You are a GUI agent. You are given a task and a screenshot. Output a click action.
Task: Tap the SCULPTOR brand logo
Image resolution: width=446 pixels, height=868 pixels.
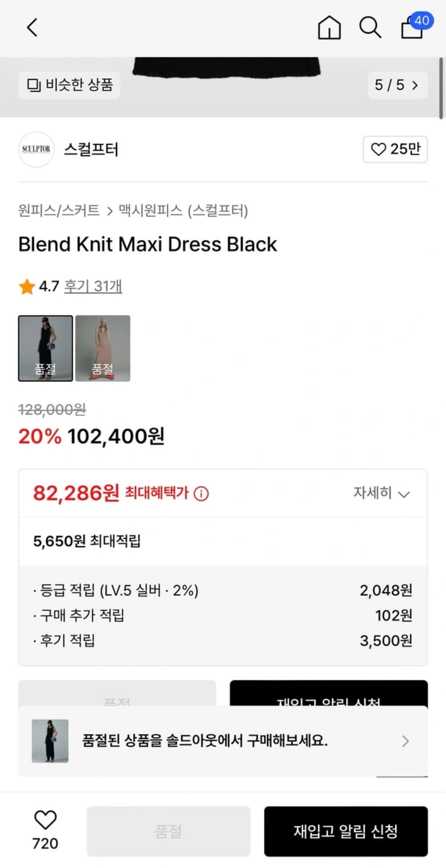36,149
